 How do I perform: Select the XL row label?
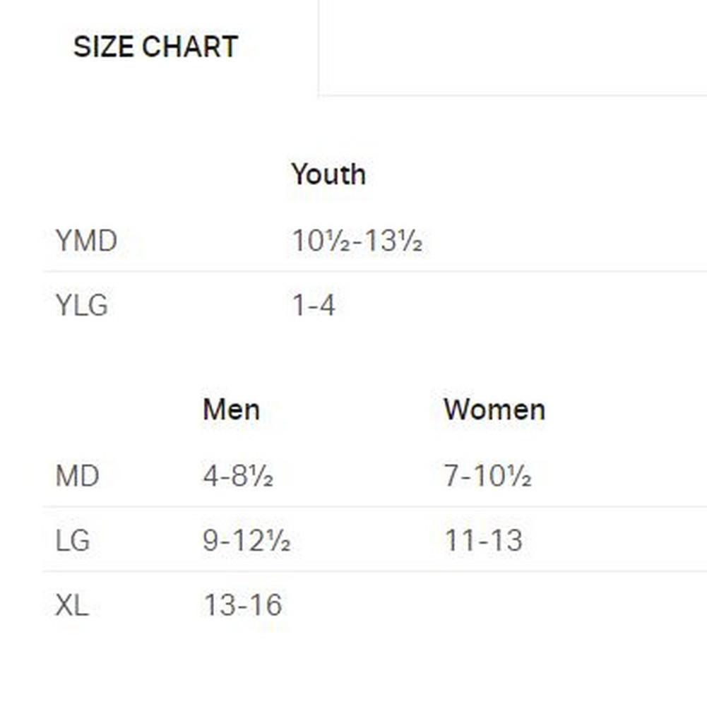(x=72, y=605)
